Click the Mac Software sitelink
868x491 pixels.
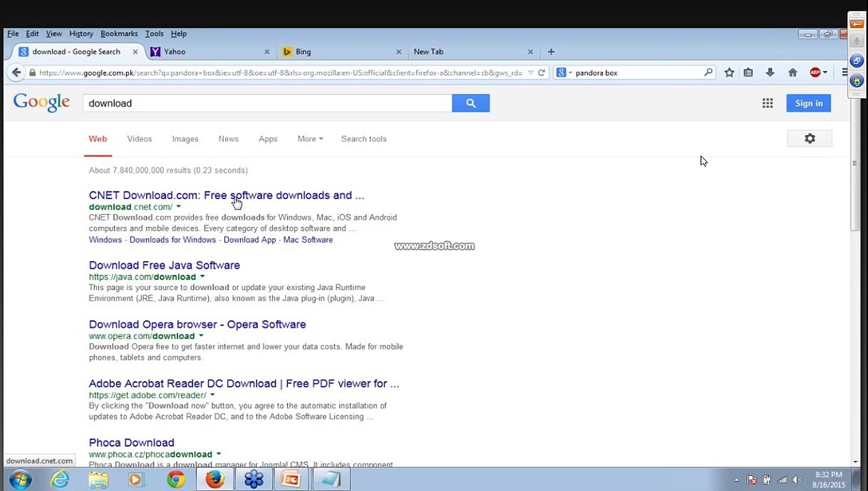click(308, 239)
